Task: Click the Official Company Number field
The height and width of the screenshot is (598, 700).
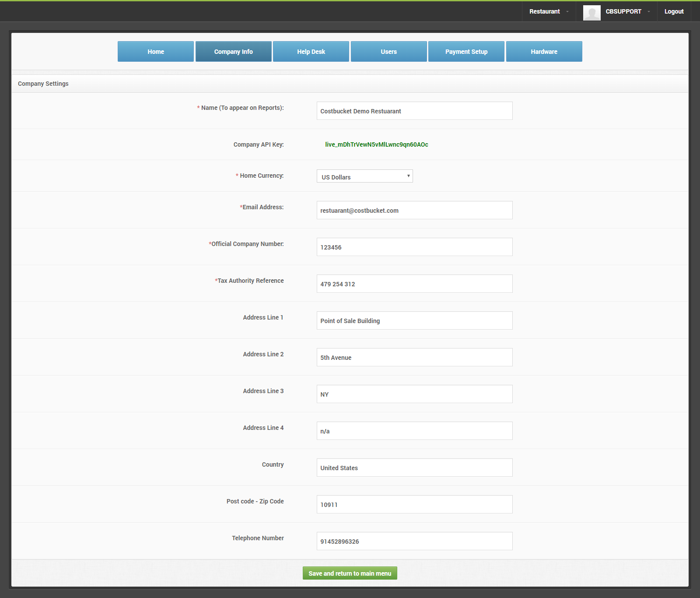Action: pos(414,247)
